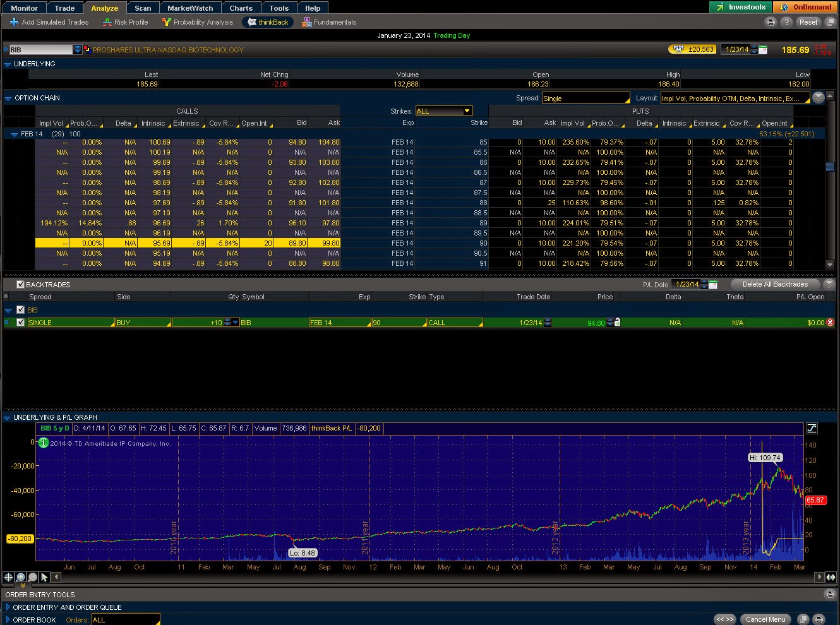Click the market maker move ±20.563 badge
The width and height of the screenshot is (840, 625).
pos(692,49)
